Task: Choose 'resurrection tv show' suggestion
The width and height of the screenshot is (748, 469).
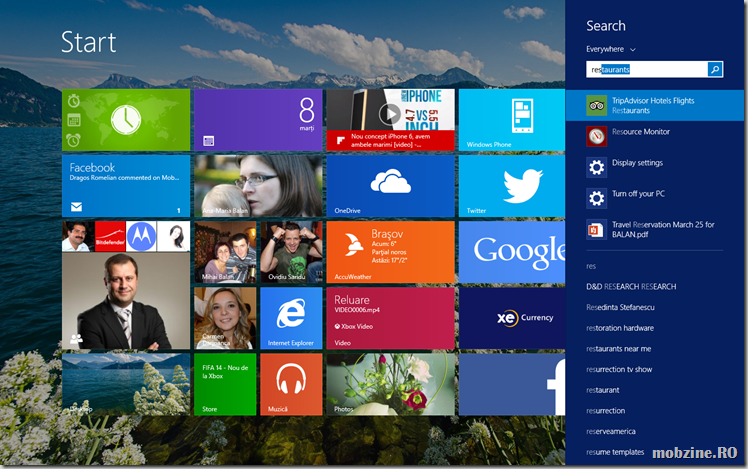Action: (x=619, y=370)
